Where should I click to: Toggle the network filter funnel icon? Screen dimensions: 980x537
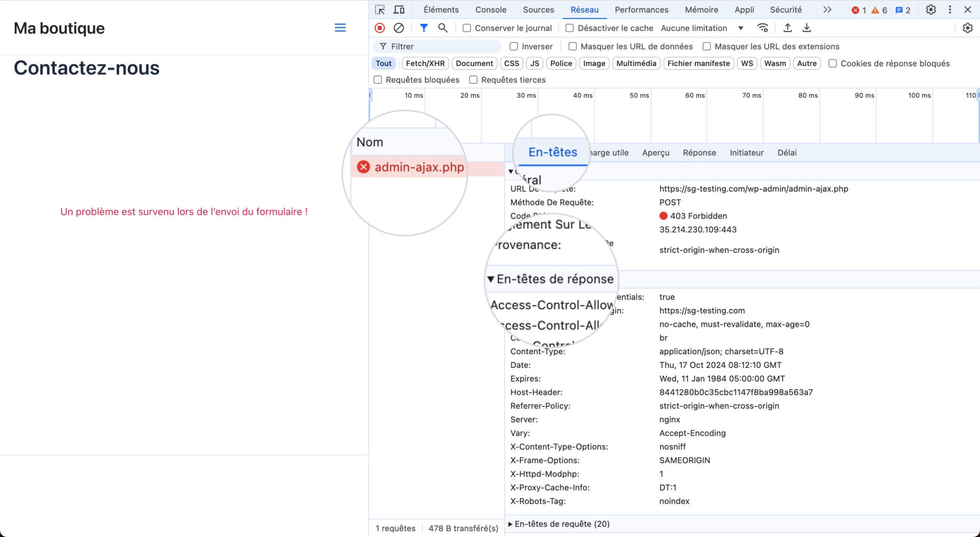point(424,28)
